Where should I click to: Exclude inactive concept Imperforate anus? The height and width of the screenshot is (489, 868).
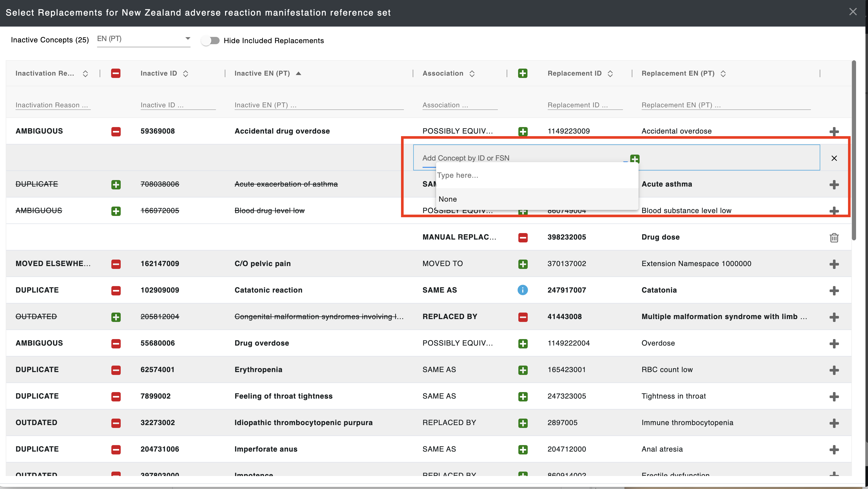pos(116,450)
